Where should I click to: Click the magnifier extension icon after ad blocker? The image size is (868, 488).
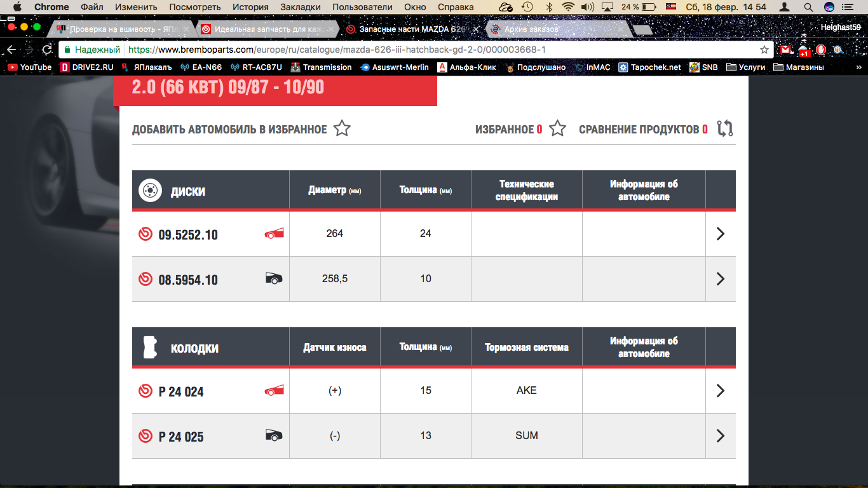[837, 50]
